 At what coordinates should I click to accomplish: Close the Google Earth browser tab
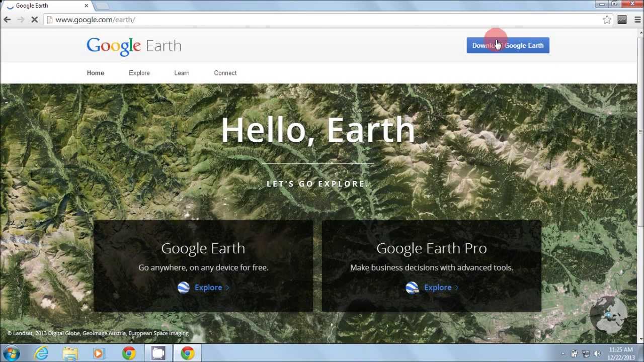pos(86,6)
